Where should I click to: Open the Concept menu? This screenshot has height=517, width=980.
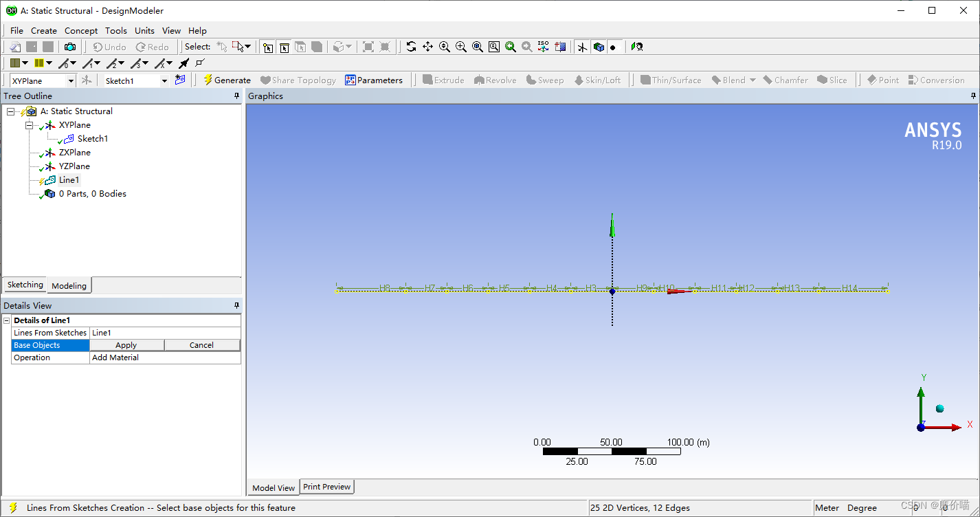81,30
